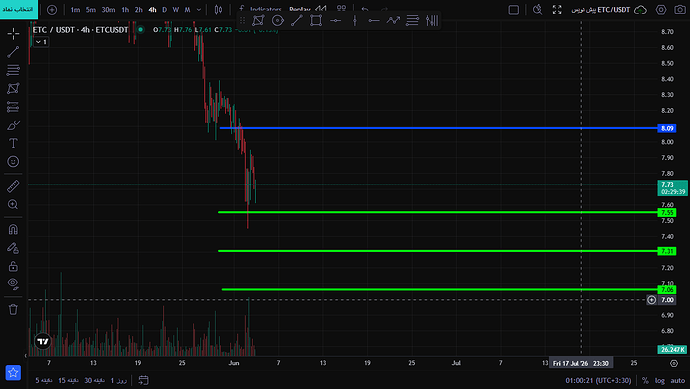
Task: Pick the floating toolbar circle tool
Action: (x=278, y=20)
